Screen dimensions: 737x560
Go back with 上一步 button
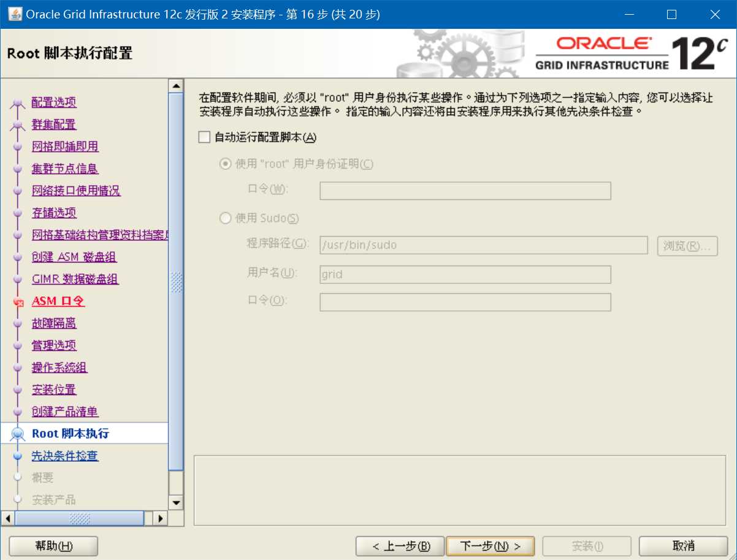point(400,546)
